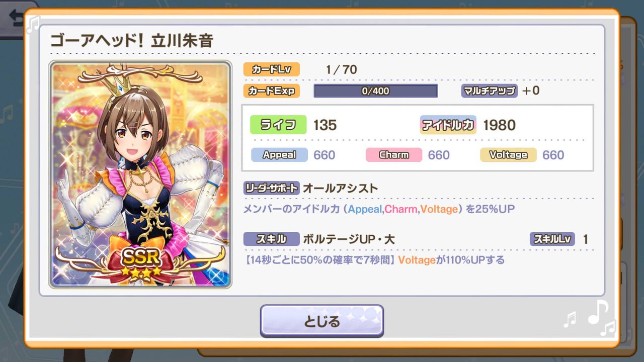This screenshot has width=644, height=362.
Task: Tap the green ライフ stat badge
Action: tap(278, 125)
